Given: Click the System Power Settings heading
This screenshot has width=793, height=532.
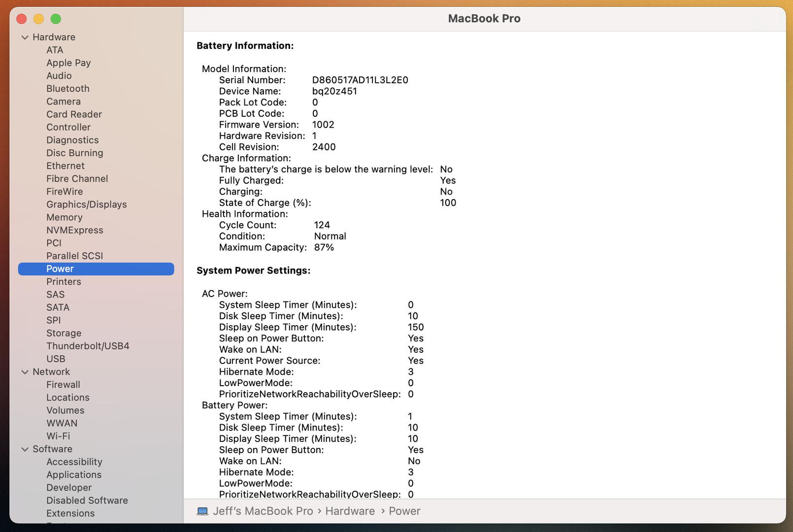Looking at the screenshot, I should click(x=254, y=270).
